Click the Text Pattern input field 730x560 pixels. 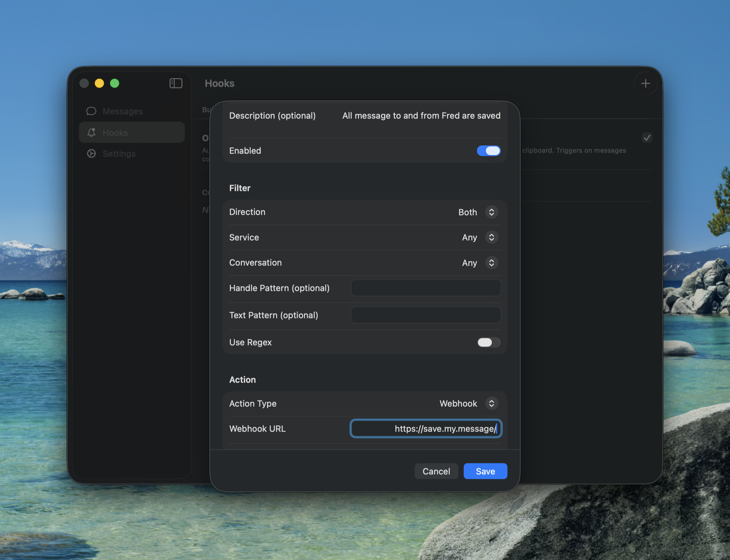coord(426,315)
